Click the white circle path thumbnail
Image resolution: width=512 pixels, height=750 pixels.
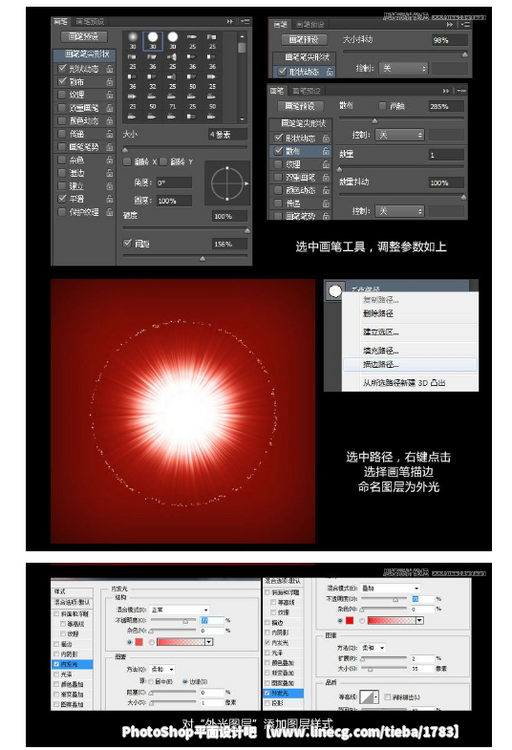click(335, 290)
